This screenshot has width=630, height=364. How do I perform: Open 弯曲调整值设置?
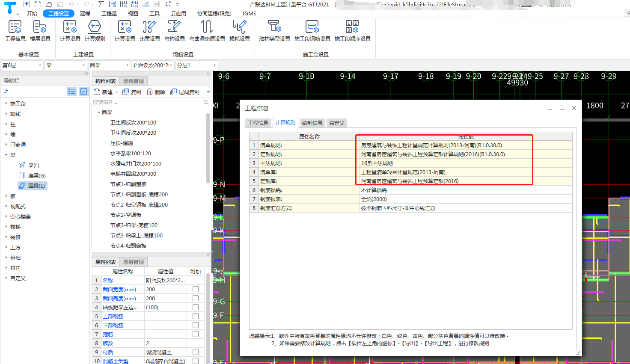click(207, 31)
